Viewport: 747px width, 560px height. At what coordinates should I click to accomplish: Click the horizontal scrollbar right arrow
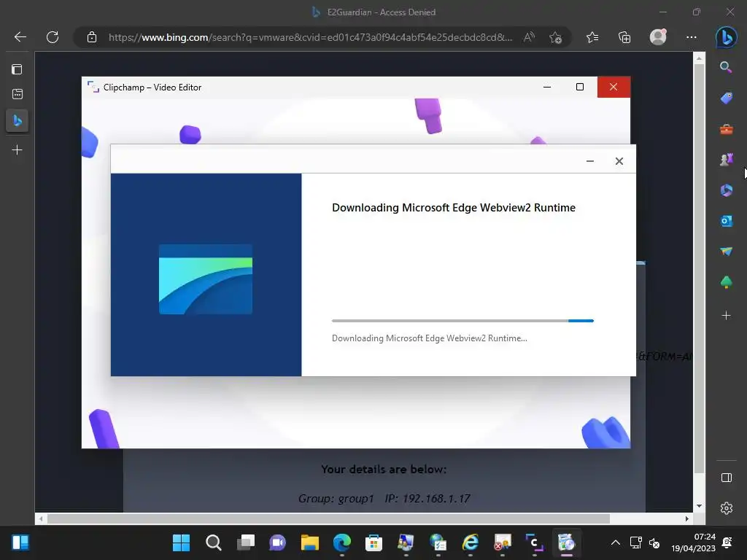click(687, 518)
